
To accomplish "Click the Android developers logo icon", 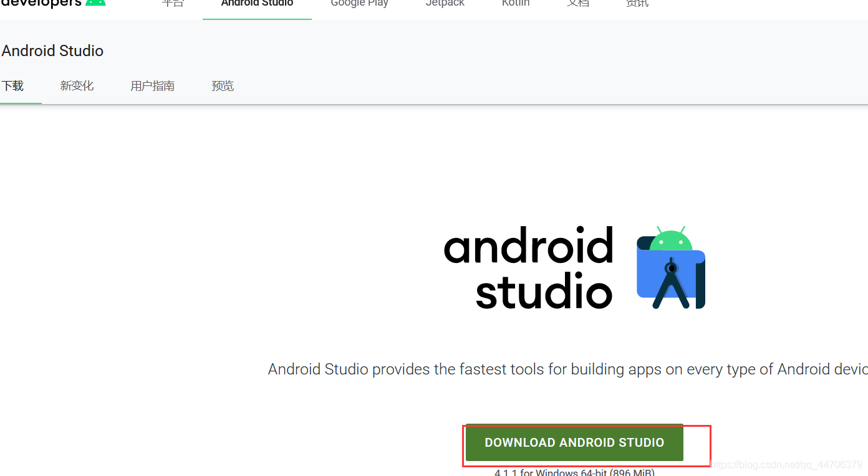I will pyautogui.click(x=95, y=2).
